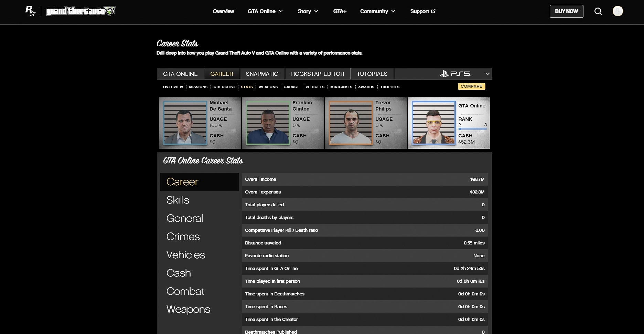Select Michael De Santa's mugshot
The height and width of the screenshot is (334, 644).
[185, 123]
